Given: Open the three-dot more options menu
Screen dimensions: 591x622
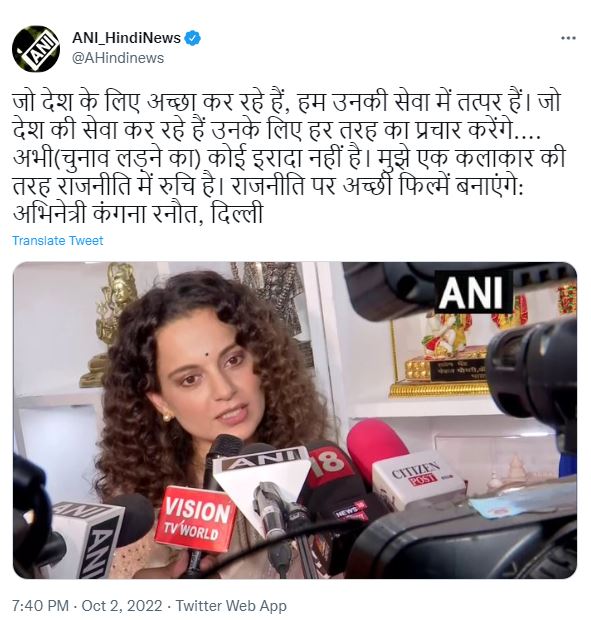Looking at the screenshot, I should [568, 38].
